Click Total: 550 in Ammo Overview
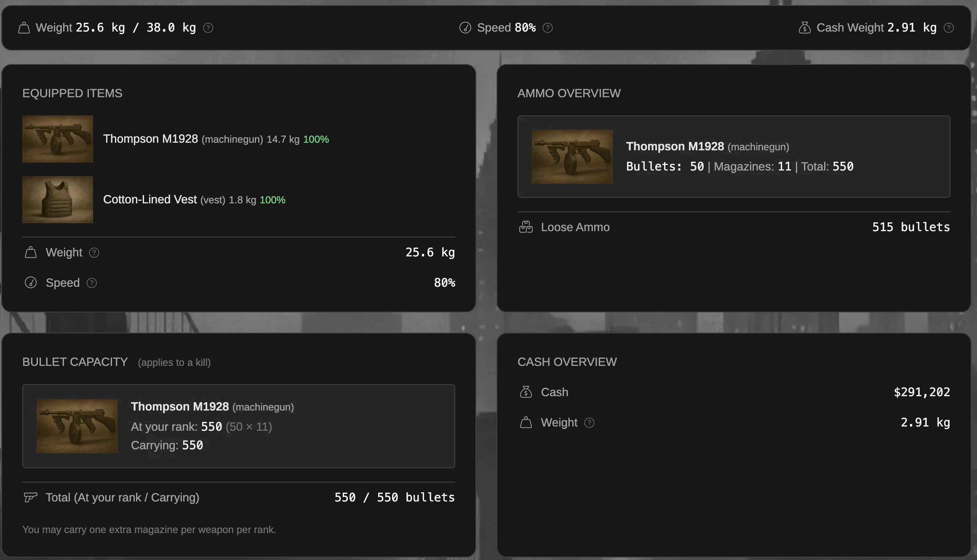 pyautogui.click(x=827, y=167)
